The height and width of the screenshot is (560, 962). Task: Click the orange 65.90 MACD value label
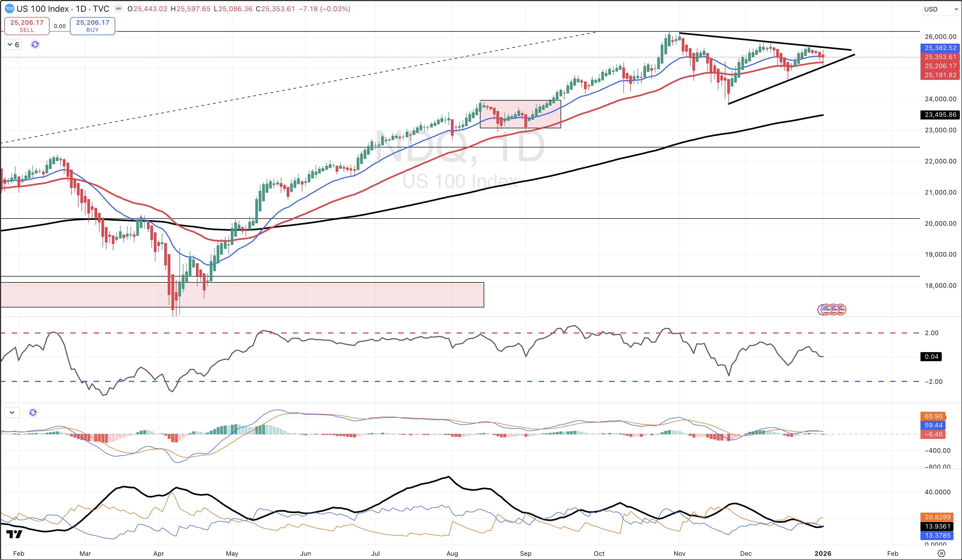click(x=933, y=416)
